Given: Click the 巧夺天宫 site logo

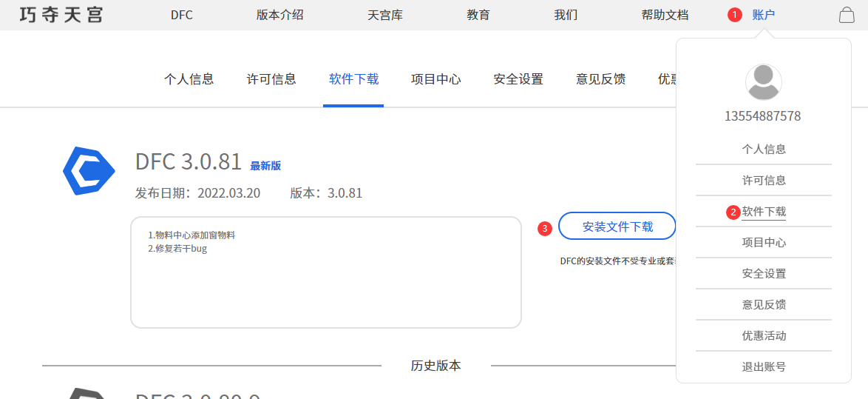Looking at the screenshot, I should pos(61,15).
